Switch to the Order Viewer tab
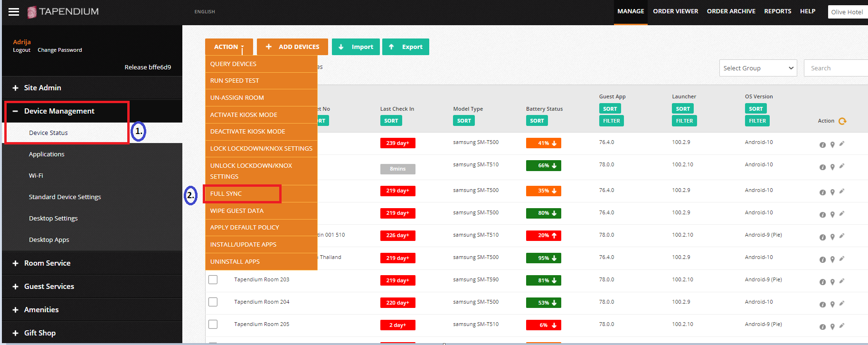The height and width of the screenshot is (345, 868). tap(675, 11)
